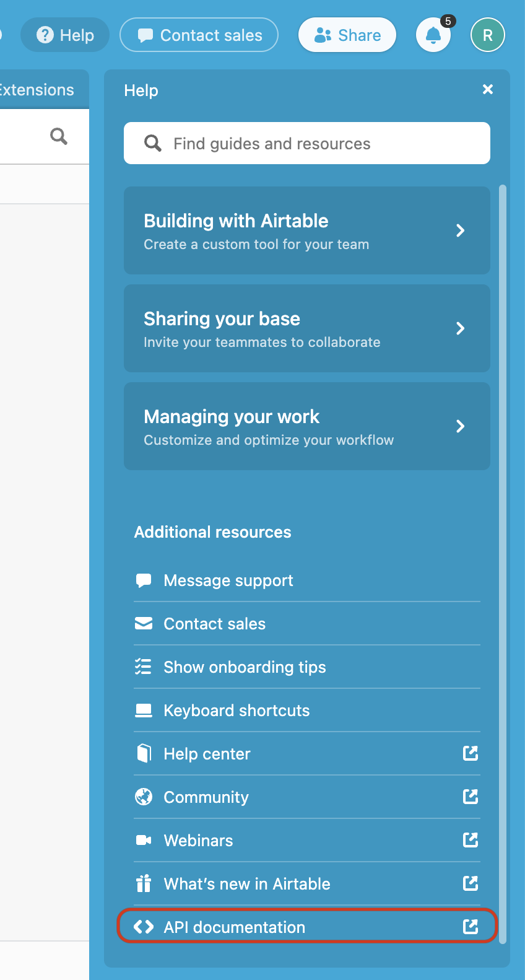The width and height of the screenshot is (525, 980).
Task: Click the API documentation code brackets icon
Action: pyautogui.click(x=144, y=927)
